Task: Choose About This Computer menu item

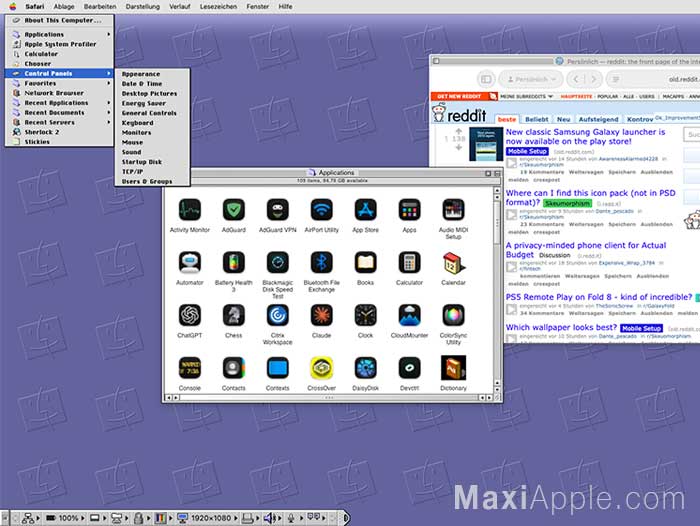Action: coord(59,21)
